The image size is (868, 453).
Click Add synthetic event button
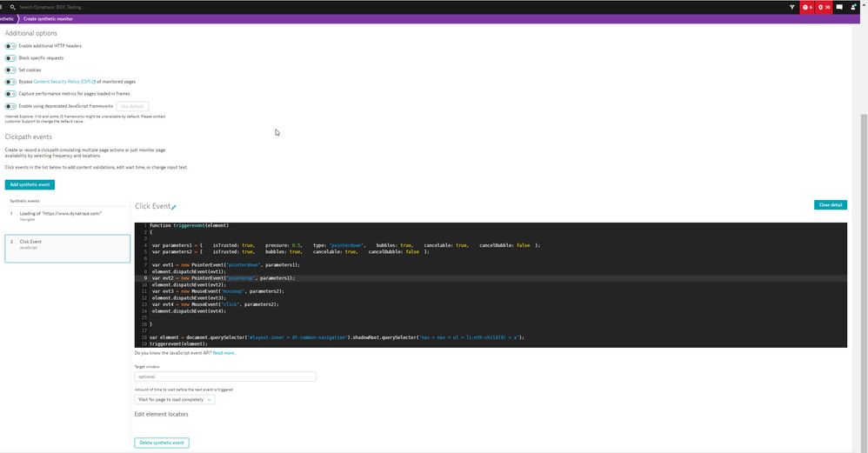pos(30,184)
